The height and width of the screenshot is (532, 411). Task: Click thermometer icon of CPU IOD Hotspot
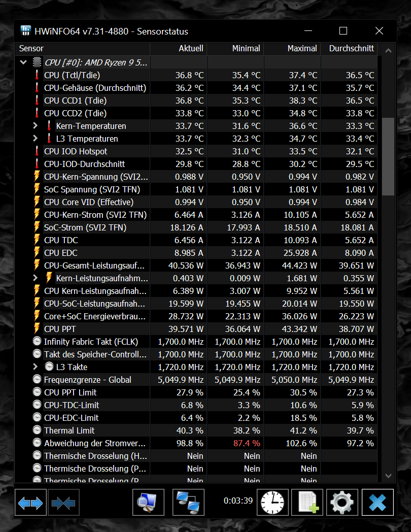point(37,151)
